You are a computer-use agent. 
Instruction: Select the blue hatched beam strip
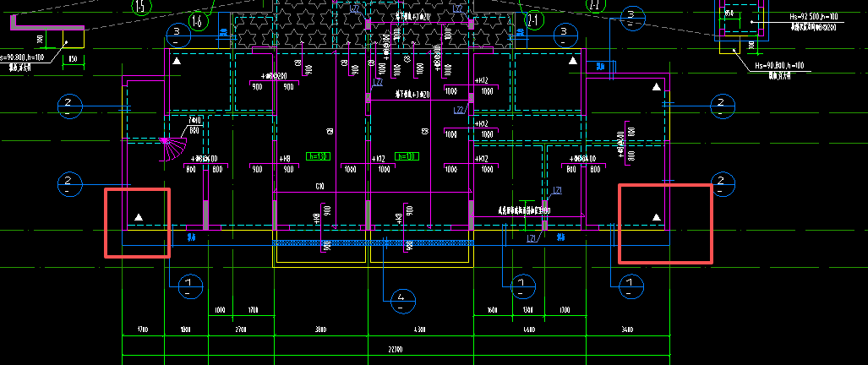tap(374, 242)
